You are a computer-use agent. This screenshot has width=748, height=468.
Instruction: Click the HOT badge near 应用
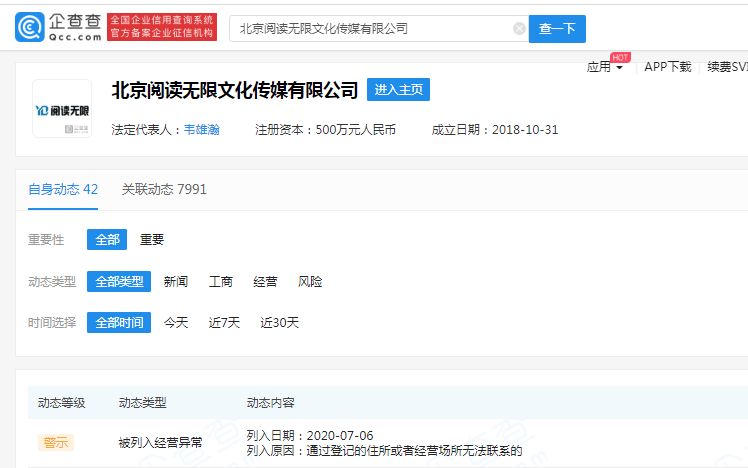click(x=620, y=57)
